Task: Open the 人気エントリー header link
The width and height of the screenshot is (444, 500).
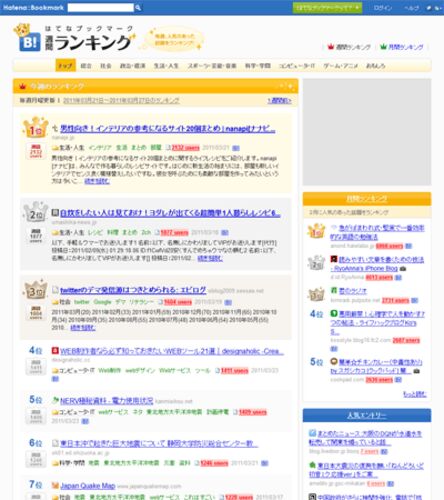Action: click(x=367, y=415)
